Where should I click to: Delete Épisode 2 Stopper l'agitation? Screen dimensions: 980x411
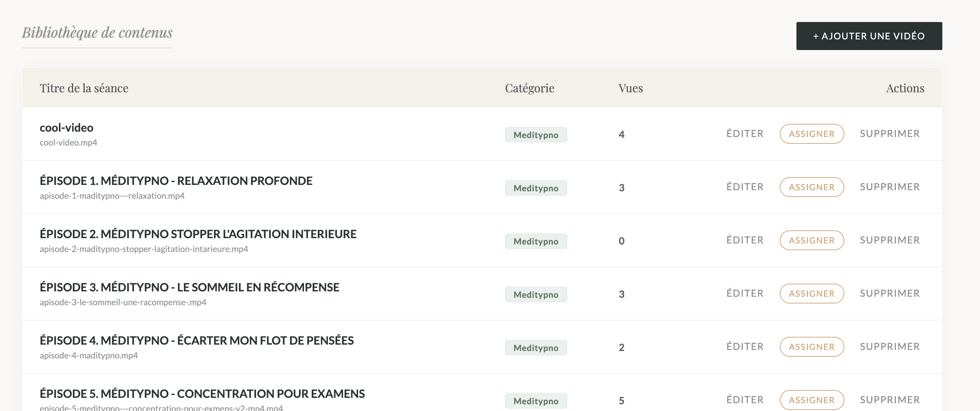[889, 240]
